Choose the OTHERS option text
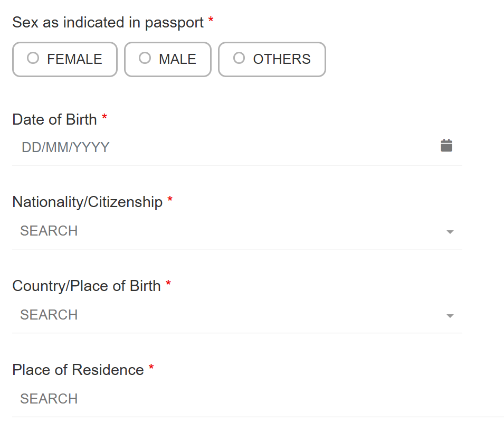 282,59
